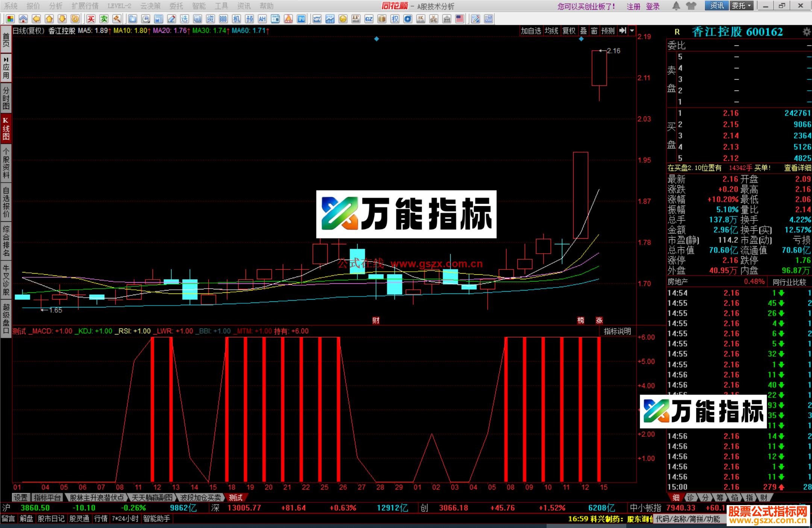Viewport: 812px width, 528px height.
Task: Open the US stocks flag icon
Action: [459, 18]
